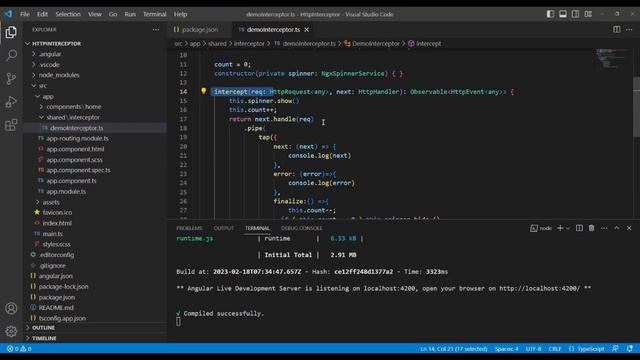
Task: Open the Run menu
Action: (130, 14)
